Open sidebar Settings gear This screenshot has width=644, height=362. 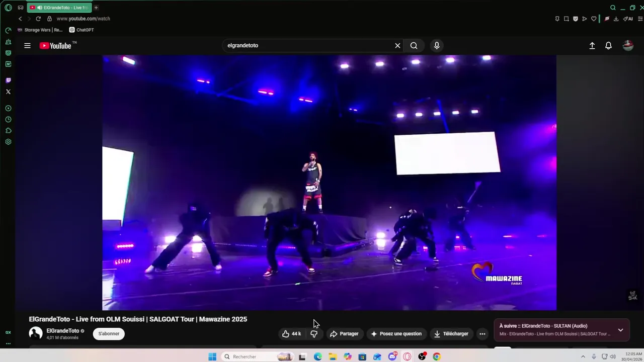[8, 142]
